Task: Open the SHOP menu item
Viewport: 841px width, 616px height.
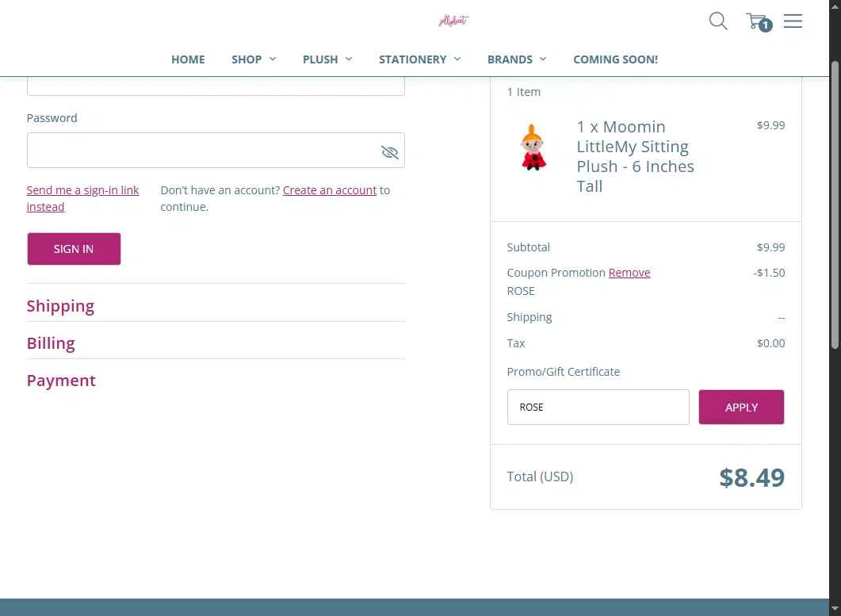Action: (x=247, y=59)
